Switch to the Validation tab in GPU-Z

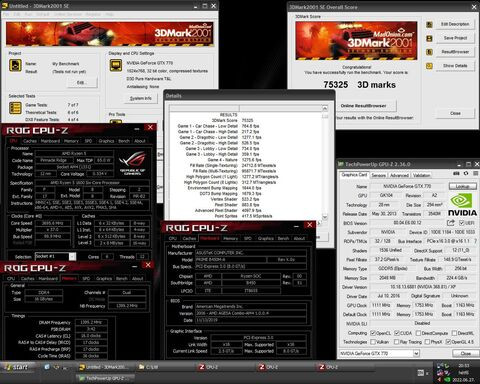pos(421,175)
